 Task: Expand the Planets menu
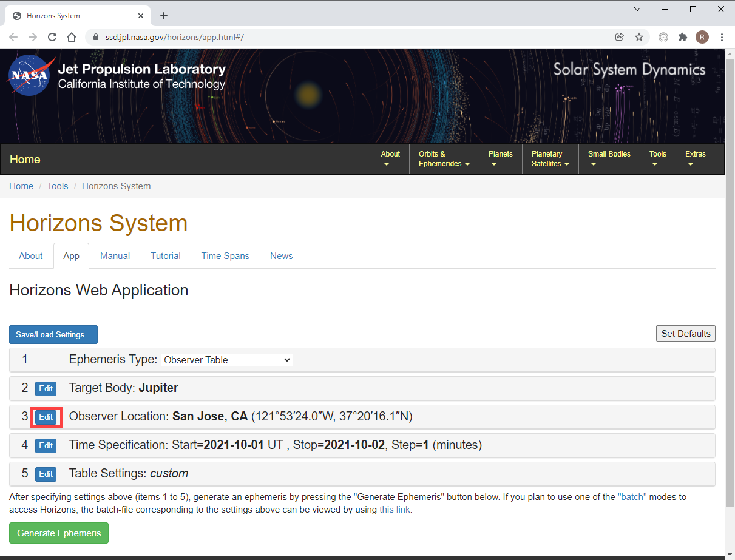tap(501, 159)
